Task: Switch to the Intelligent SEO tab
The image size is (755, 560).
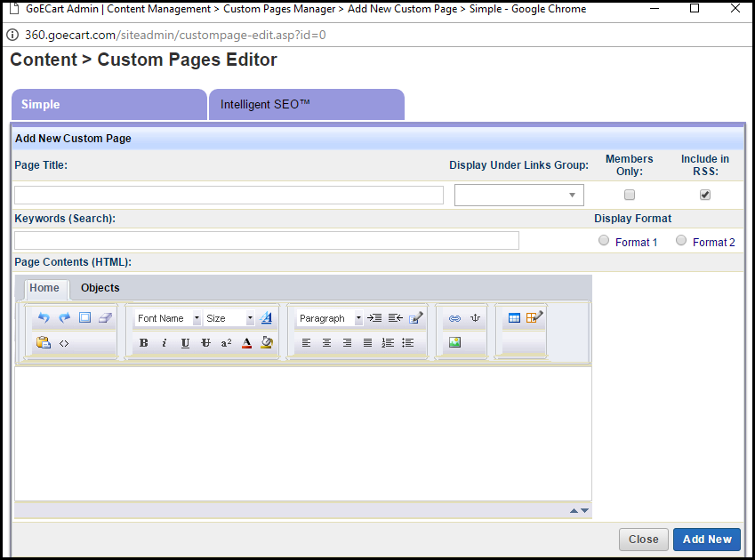Action: click(x=307, y=104)
